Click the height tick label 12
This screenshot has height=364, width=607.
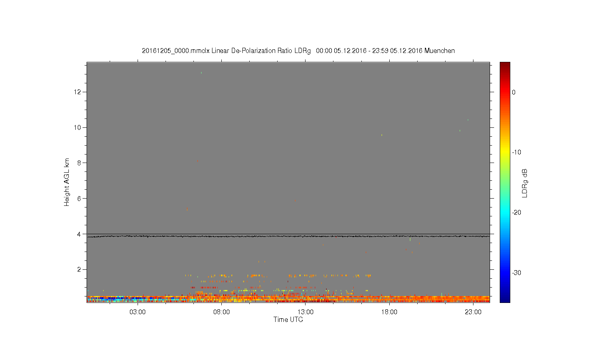point(78,92)
